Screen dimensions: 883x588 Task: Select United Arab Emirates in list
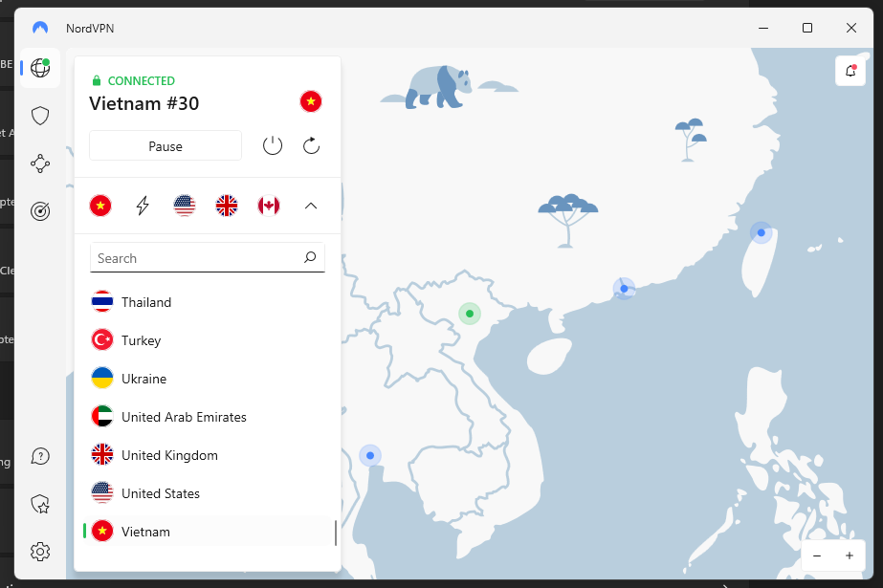pyautogui.click(x=208, y=417)
